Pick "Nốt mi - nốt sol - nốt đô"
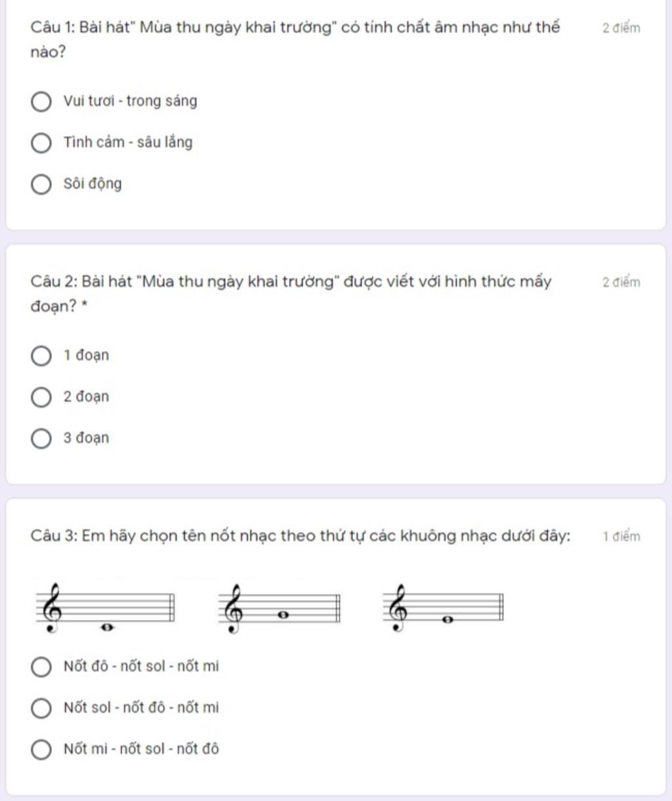This screenshot has height=801, width=672. [x=41, y=750]
